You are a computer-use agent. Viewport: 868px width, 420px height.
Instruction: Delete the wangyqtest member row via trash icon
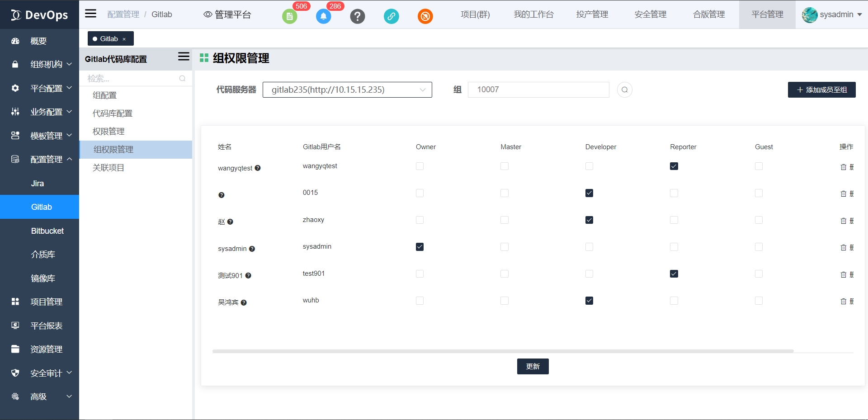click(x=843, y=167)
